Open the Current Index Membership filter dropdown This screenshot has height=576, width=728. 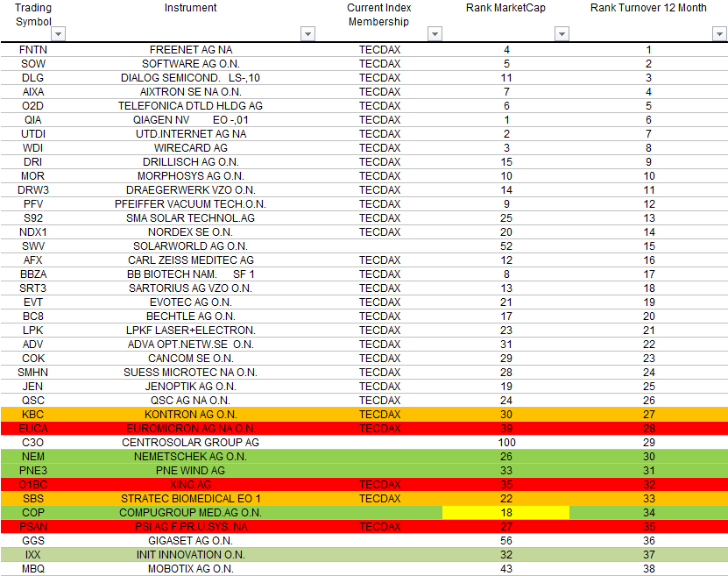435,34
